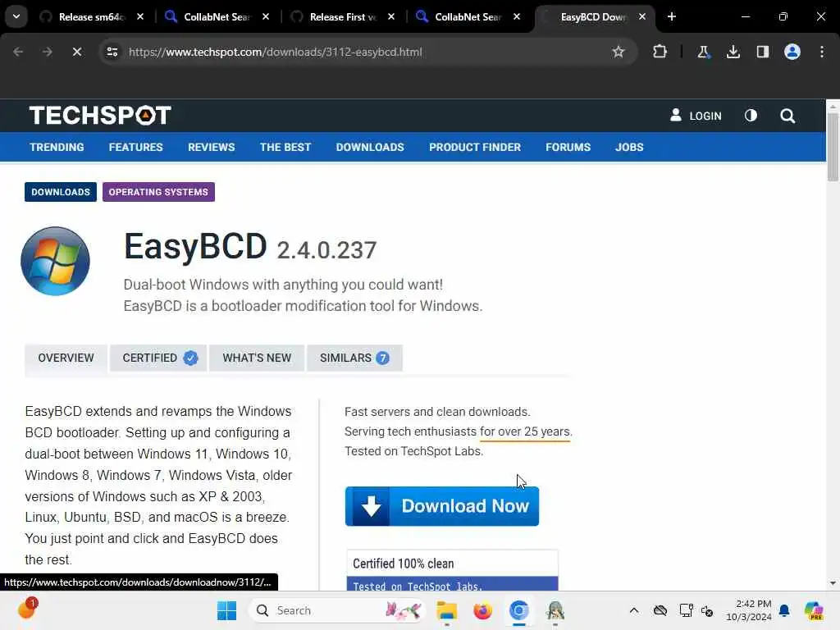Open Windows Start menu

226,610
